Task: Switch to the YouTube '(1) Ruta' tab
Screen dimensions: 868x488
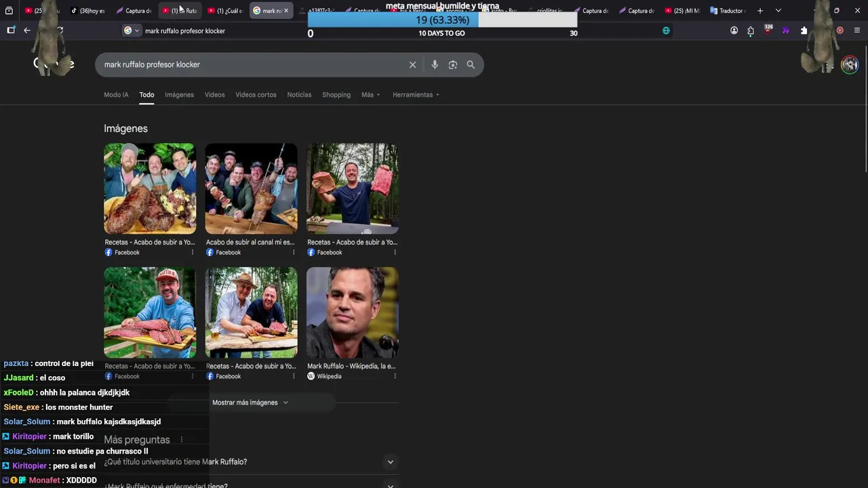Action: click(x=180, y=11)
